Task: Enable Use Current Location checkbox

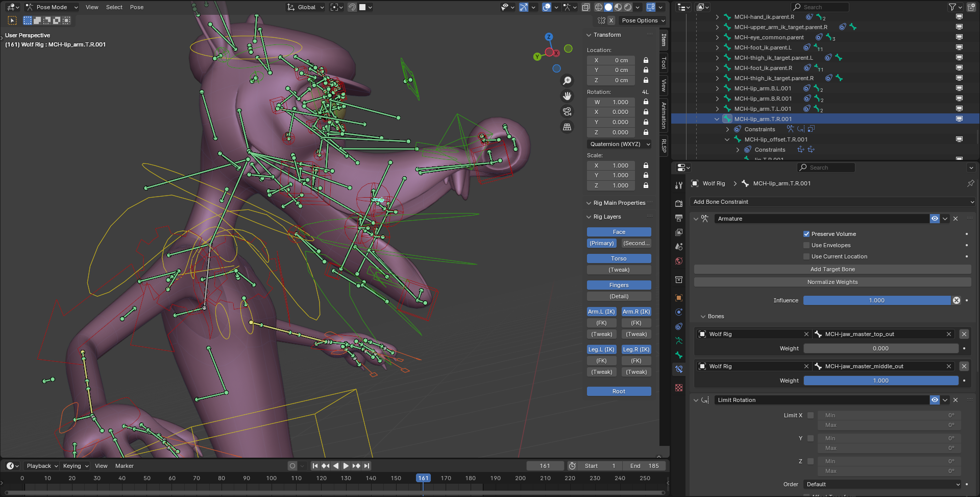Action: (x=806, y=256)
